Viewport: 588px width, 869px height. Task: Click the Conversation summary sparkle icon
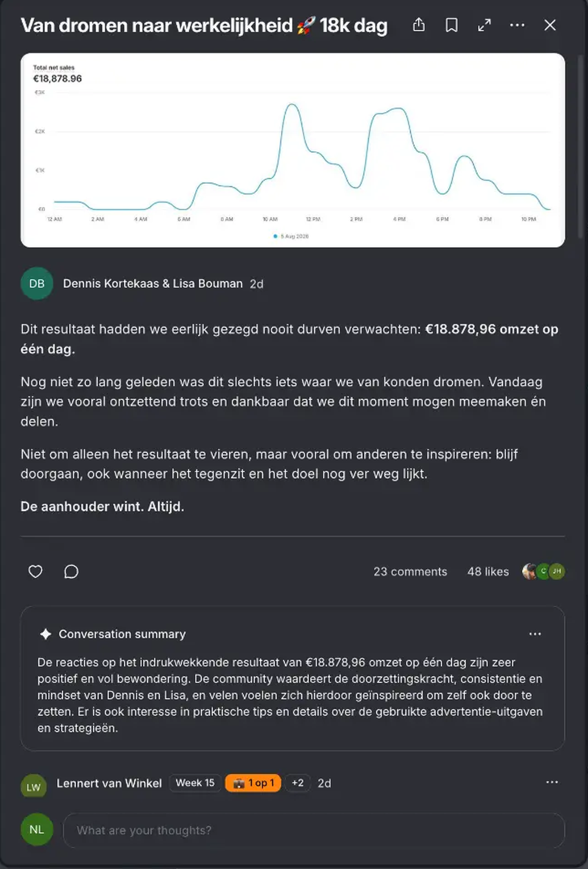tap(46, 634)
